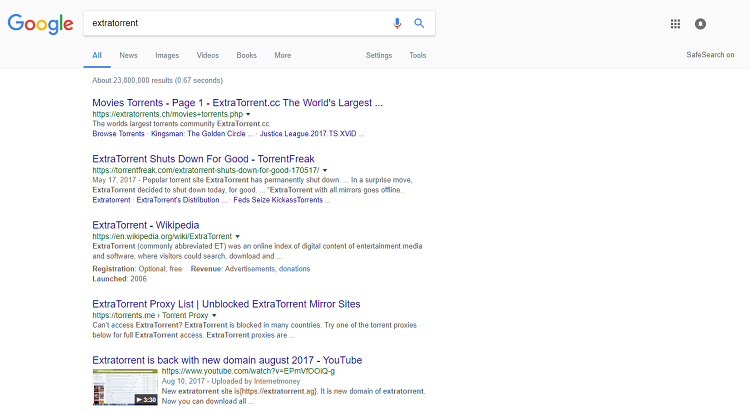Screen dimensions: 750x412
Task: Open the account notifications icon
Action: (700, 23)
